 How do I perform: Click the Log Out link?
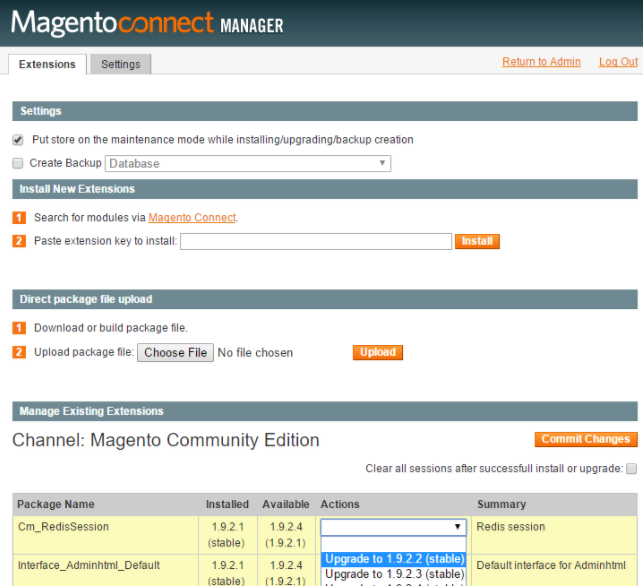coord(618,62)
